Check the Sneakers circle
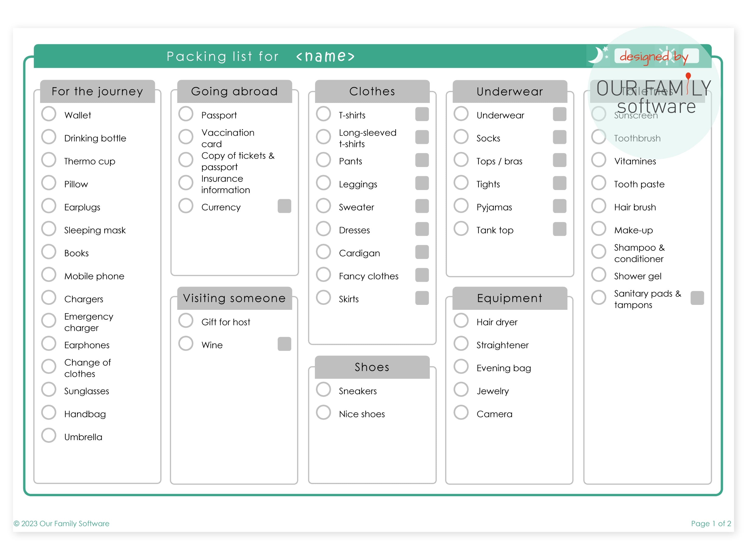The height and width of the screenshot is (560, 747). pos(323,389)
